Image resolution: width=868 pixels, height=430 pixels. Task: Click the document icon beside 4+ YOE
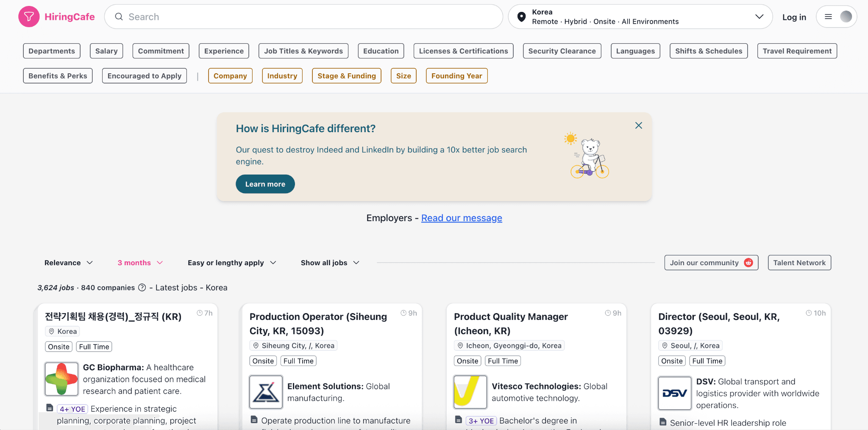50,408
